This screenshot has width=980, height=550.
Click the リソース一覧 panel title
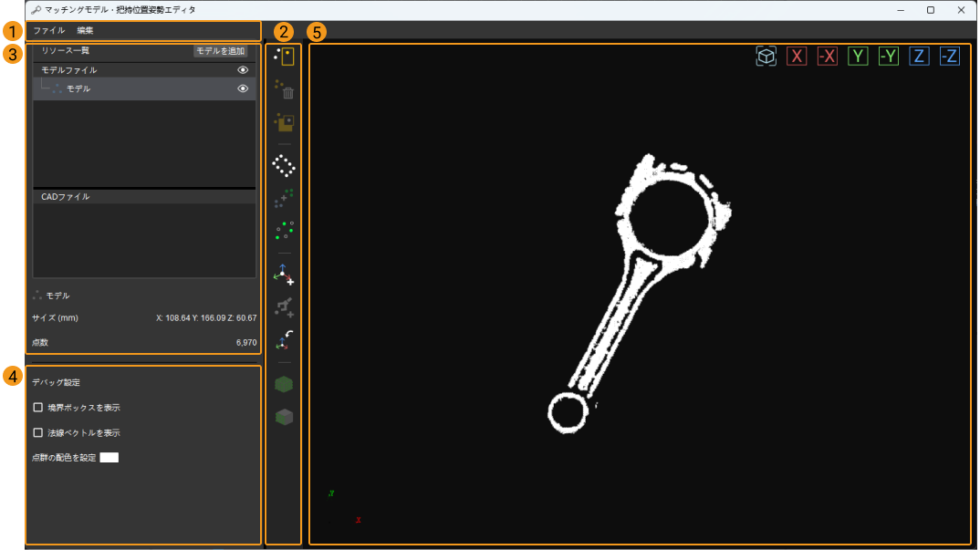[x=66, y=51]
